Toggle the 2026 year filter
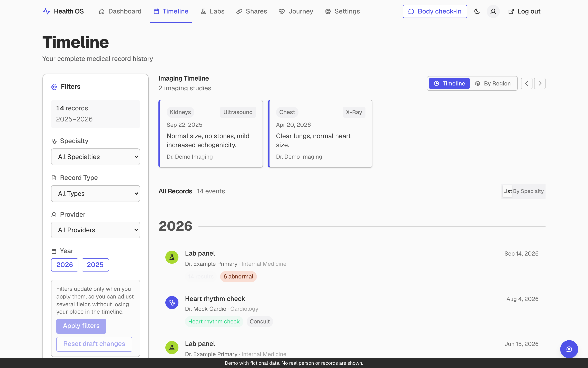 click(x=65, y=265)
